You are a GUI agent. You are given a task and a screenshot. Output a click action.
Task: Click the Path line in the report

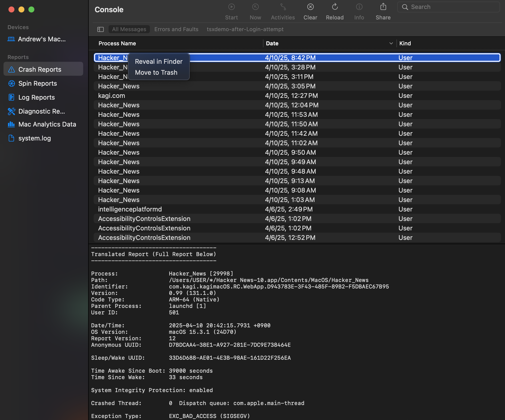pyautogui.click(x=230, y=280)
